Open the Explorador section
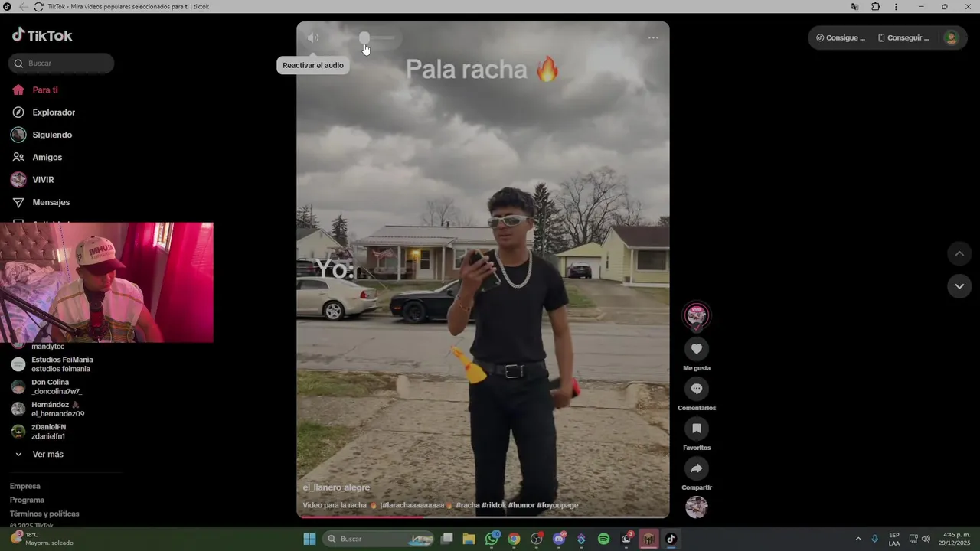Viewport: 980px width, 551px height. coord(54,112)
